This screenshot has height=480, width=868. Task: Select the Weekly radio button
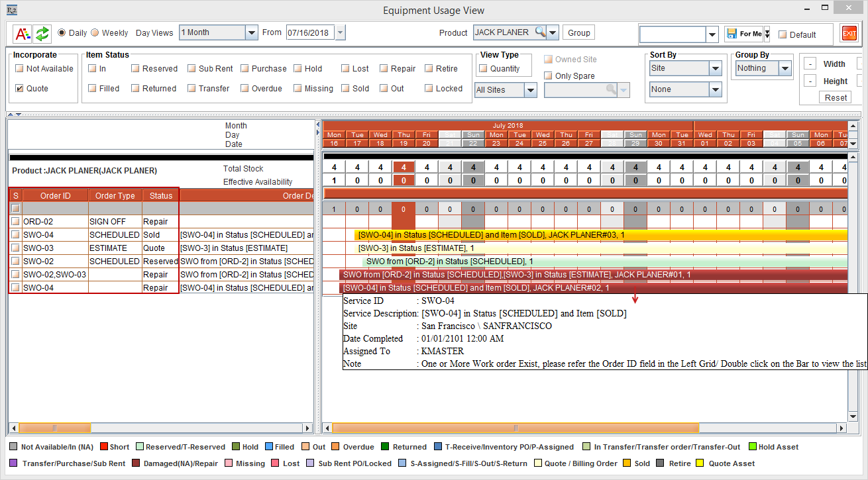[95, 32]
